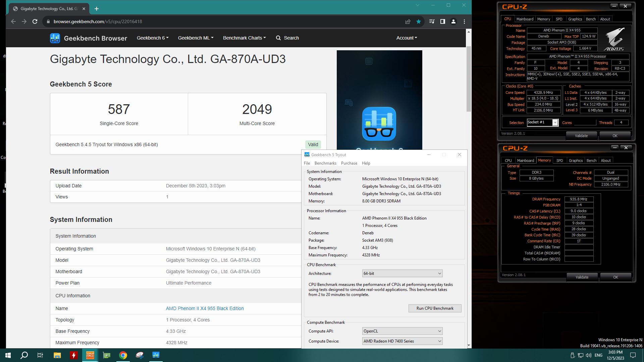Open AMD Phenom II X4 955 Black Edition link
Viewport: 644px width, 362px height.
pyautogui.click(x=205, y=308)
